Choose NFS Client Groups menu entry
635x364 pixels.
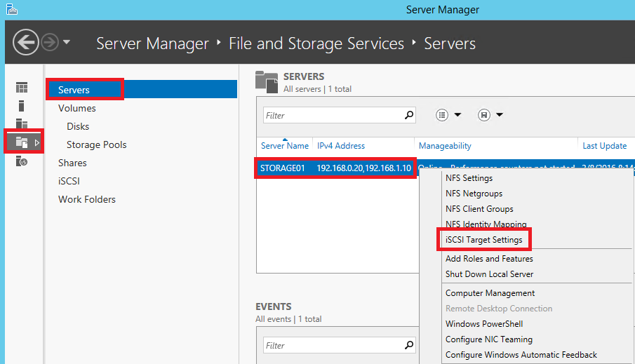tap(479, 209)
